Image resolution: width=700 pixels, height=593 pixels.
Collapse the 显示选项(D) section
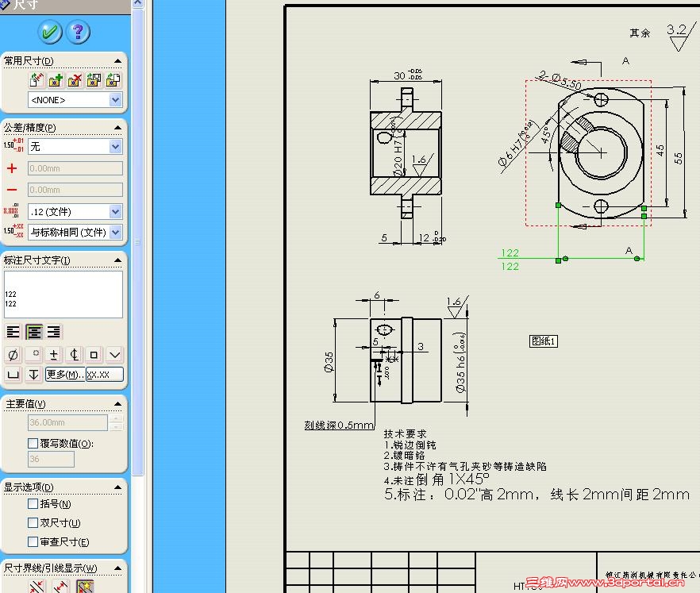pyautogui.click(x=117, y=487)
